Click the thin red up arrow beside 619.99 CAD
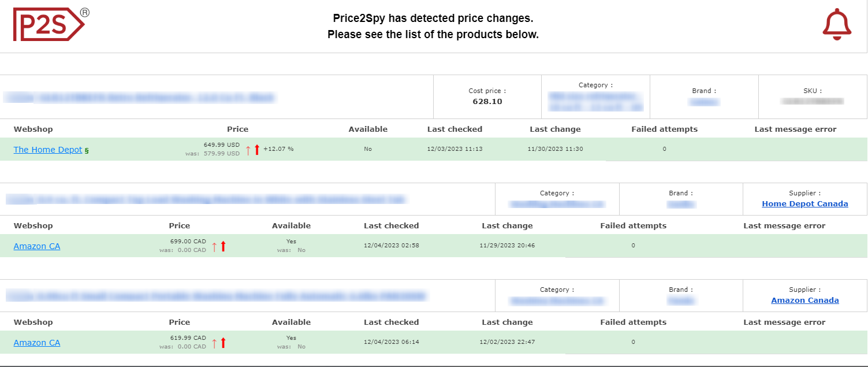This screenshot has width=868, height=367. pos(214,343)
